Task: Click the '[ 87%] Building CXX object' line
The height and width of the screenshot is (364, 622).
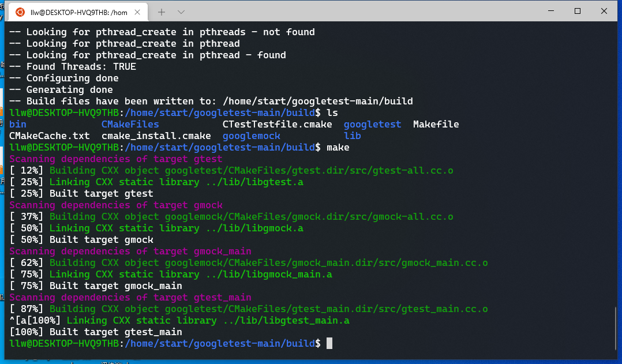Action: [x=248, y=309]
